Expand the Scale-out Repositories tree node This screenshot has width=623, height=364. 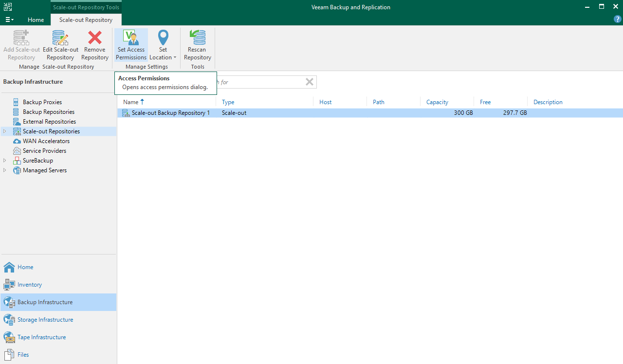coord(5,131)
